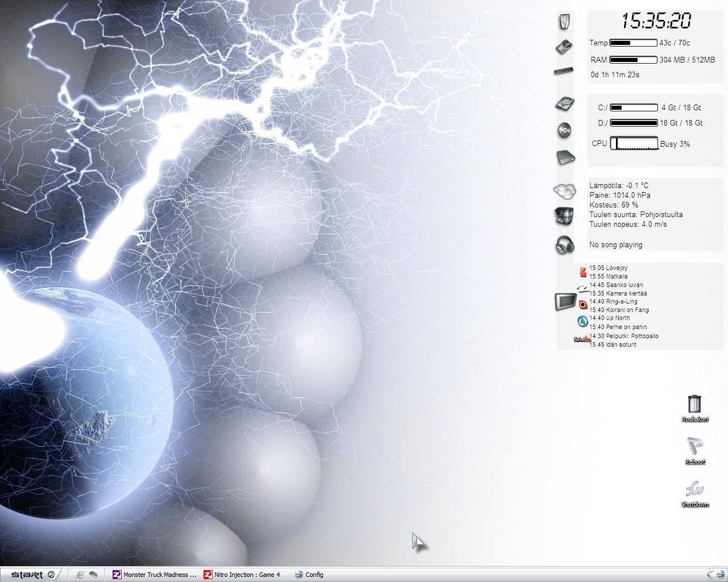Click the Temp progress bar

coord(633,43)
